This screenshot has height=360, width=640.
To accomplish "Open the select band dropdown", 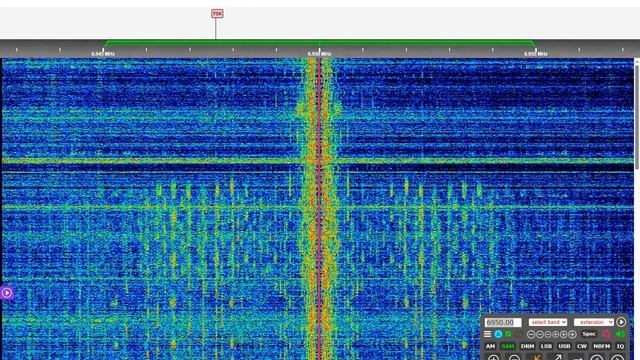I will pyautogui.click(x=548, y=322).
